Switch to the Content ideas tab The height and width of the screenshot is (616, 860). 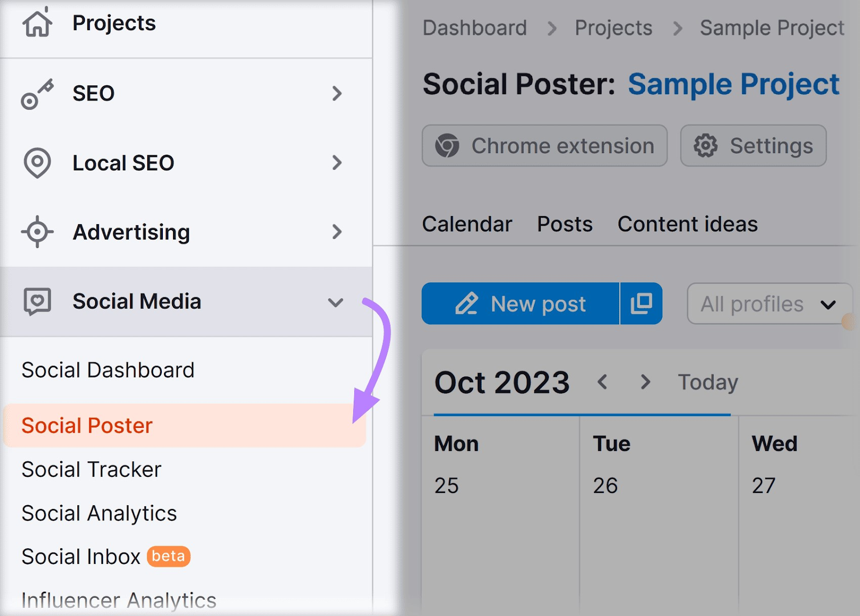687,224
